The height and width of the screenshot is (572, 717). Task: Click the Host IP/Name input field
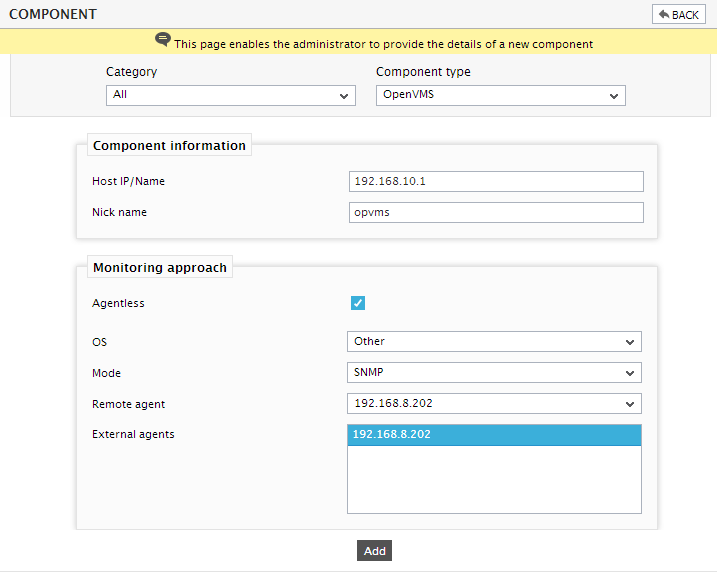496,182
